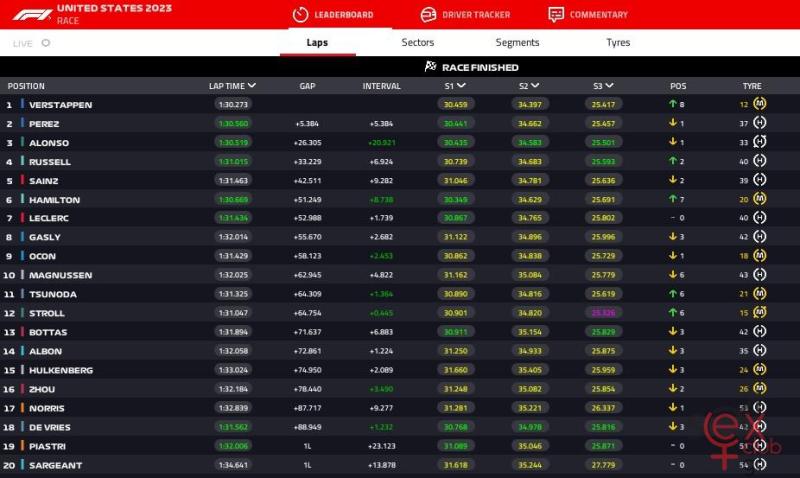
Task: Click Stroll's purple S3 sector time
Action: tap(603, 313)
